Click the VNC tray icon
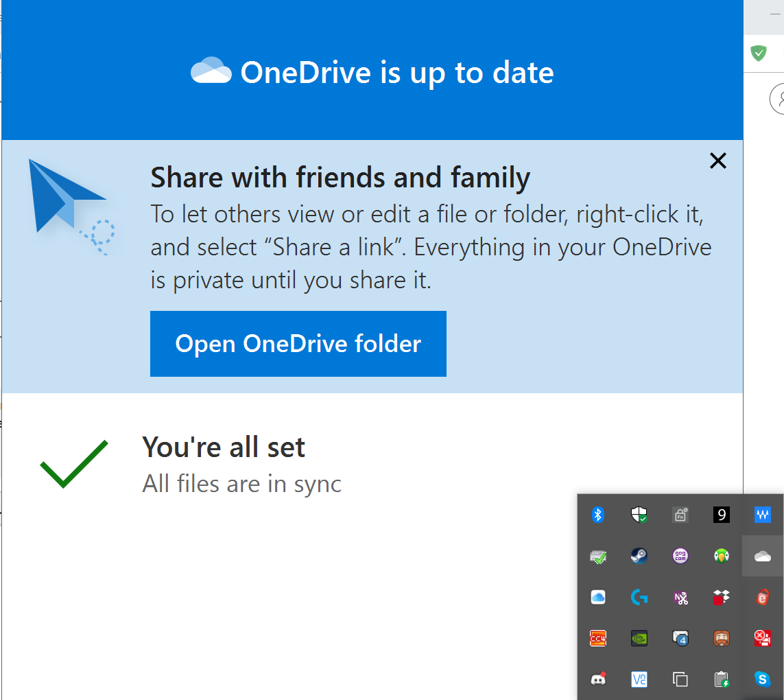784x700 pixels. pos(639,679)
